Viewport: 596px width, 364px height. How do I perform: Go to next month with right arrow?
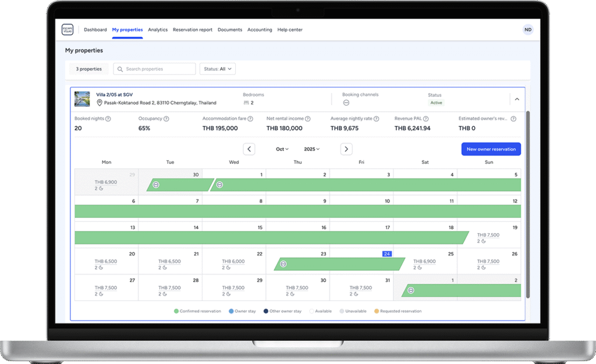pyautogui.click(x=346, y=149)
